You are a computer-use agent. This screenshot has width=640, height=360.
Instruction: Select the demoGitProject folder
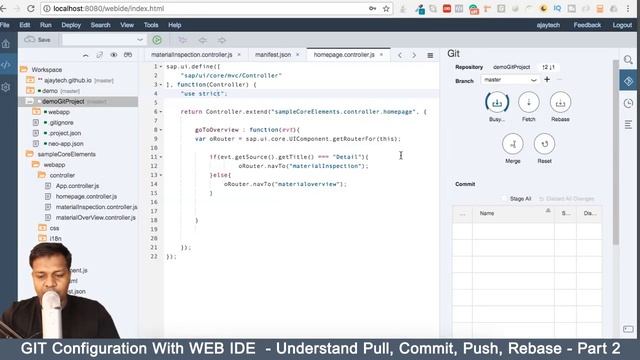pyautogui.click(x=78, y=101)
